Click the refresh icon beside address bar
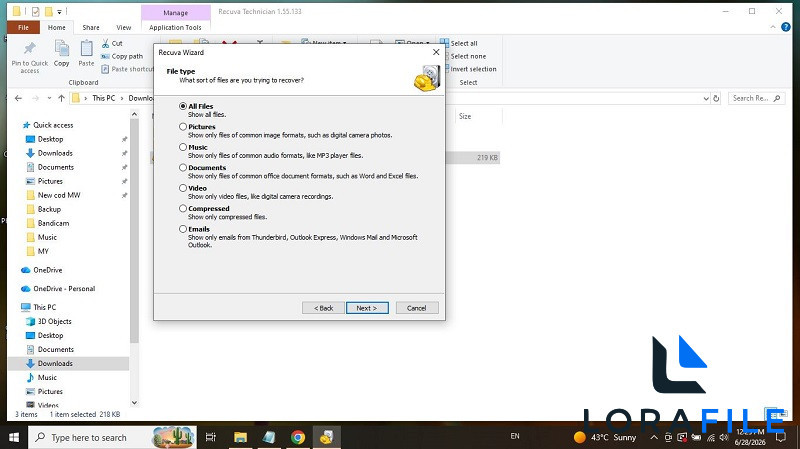 coord(716,98)
